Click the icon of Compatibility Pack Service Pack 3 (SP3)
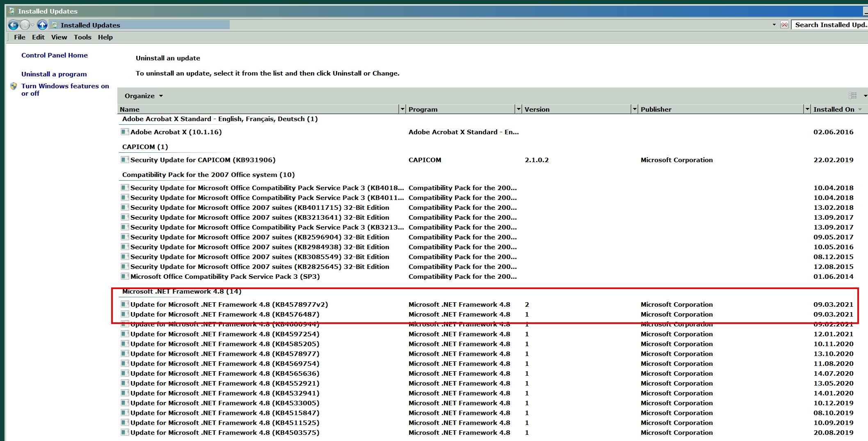Screen dimensions: 868x441 coord(125,276)
